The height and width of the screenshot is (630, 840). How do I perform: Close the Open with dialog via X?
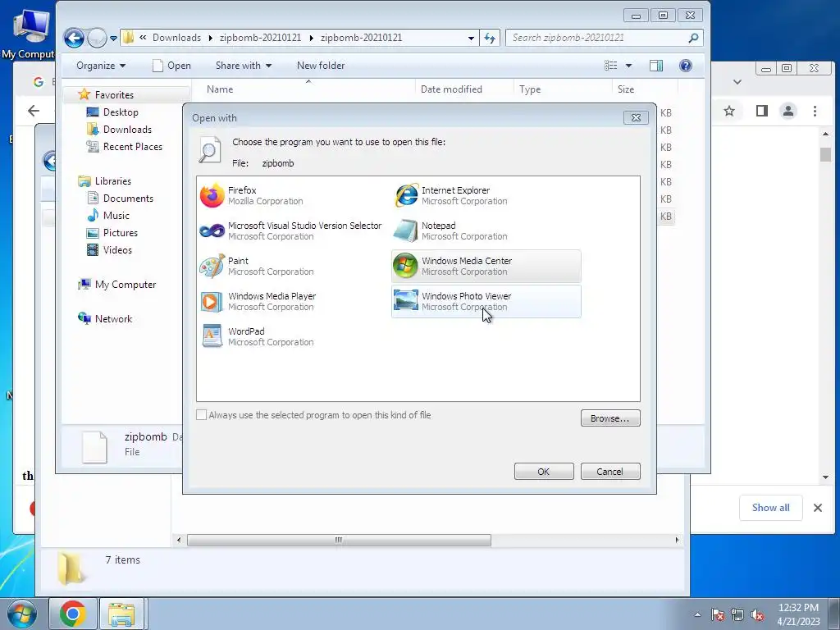[x=636, y=117]
